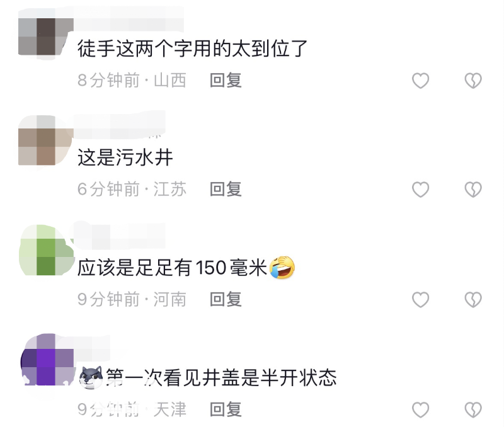Dislike the Shanxi comment with the broken heart icon
Screen dimensions: 504x427
473,81
